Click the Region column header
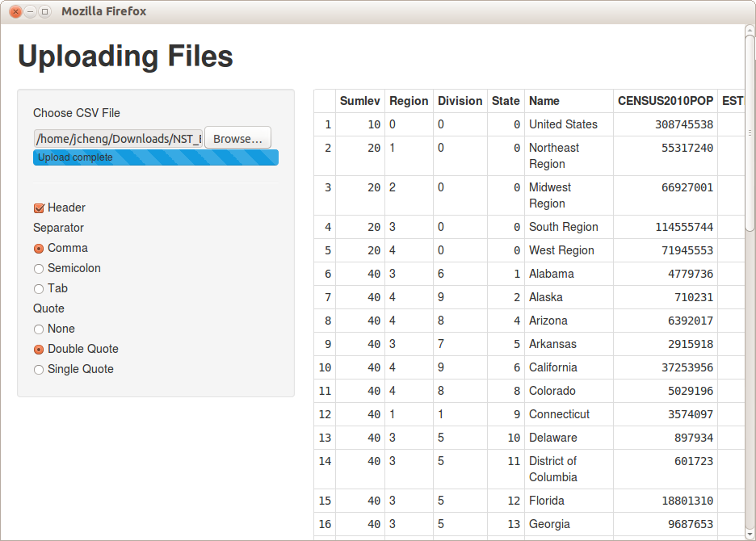 tap(409, 101)
